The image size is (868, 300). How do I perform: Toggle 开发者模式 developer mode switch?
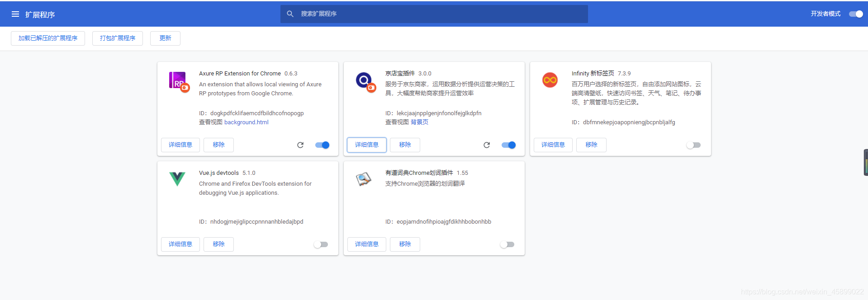[x=856, y=14]
